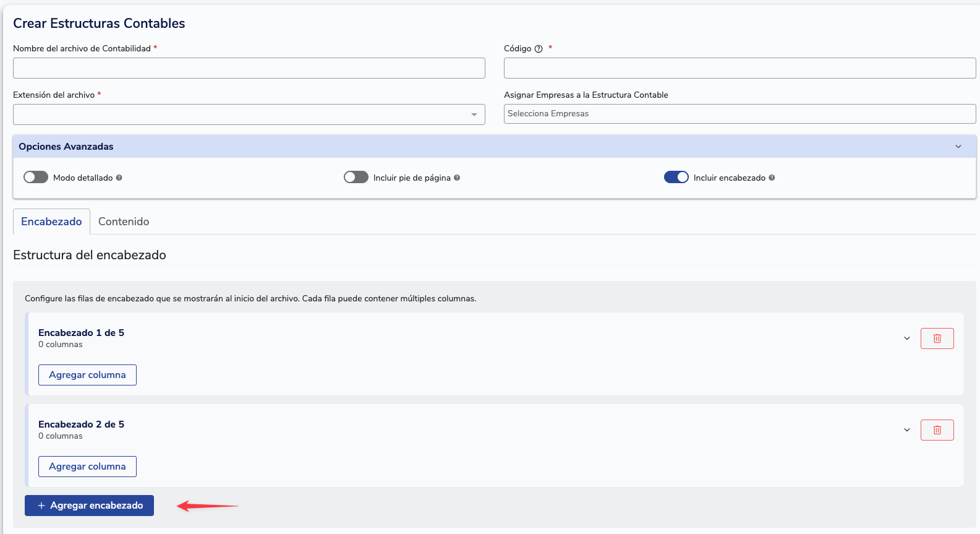The height and width of the screenshot is (534, 980).
Task: Collapse the Opciones Avanzadas panel
Action: (x=958, y=147)
